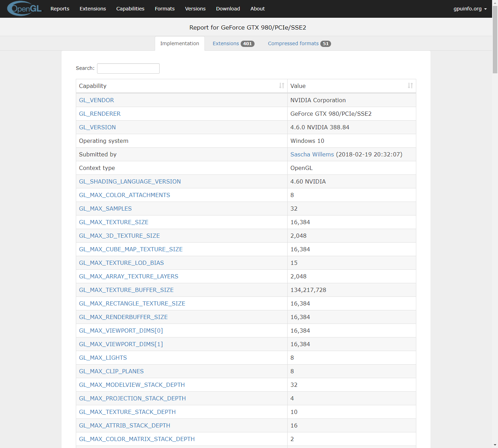Open GL_MAX_MODELVIEW_STACK_DEPTH link

coord(132,385)
